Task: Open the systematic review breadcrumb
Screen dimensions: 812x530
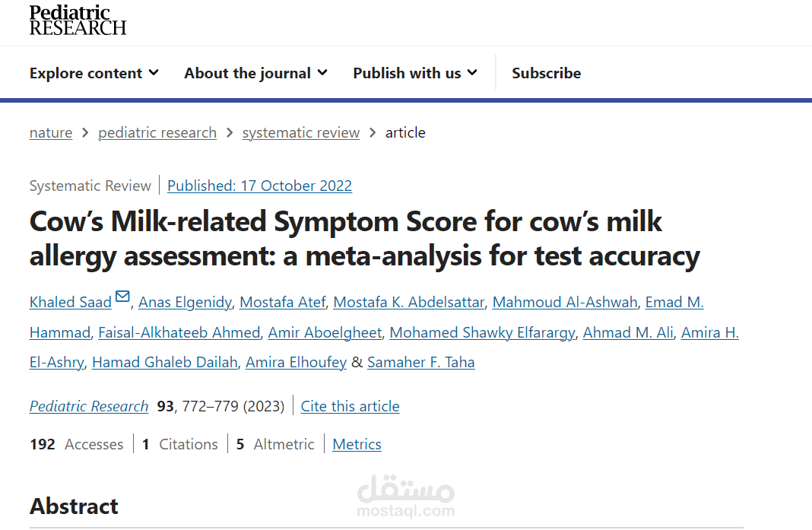Action: pyautogui.click(x=301, y=132)
